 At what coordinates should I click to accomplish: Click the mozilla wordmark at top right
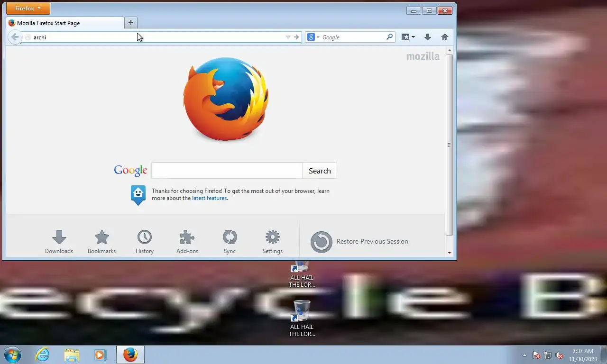point(423,56)
